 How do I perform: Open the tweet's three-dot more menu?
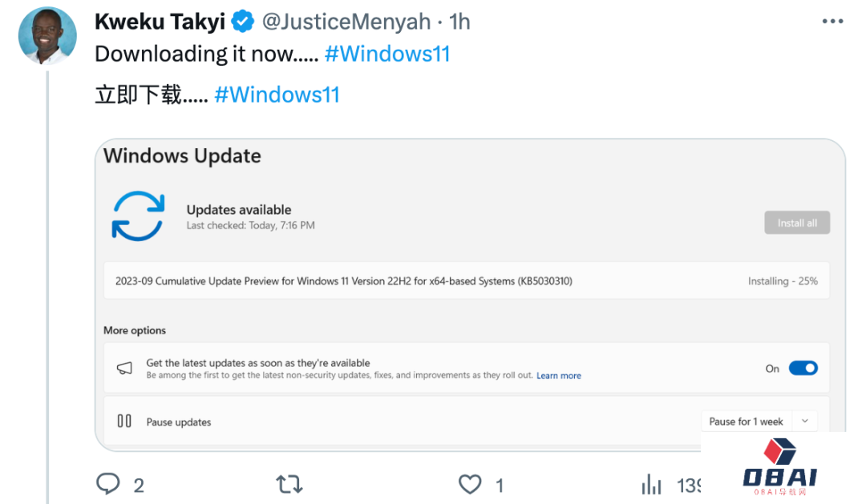point(833,22)
